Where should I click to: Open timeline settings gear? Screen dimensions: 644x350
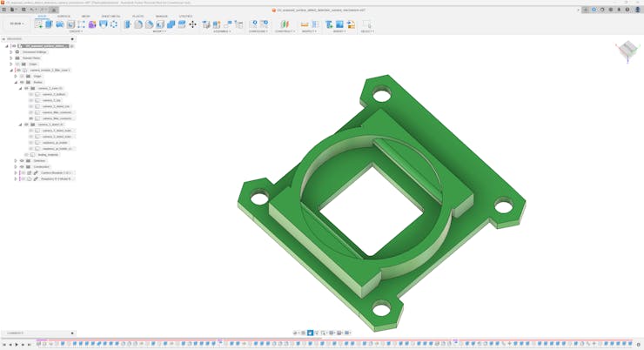638,345
